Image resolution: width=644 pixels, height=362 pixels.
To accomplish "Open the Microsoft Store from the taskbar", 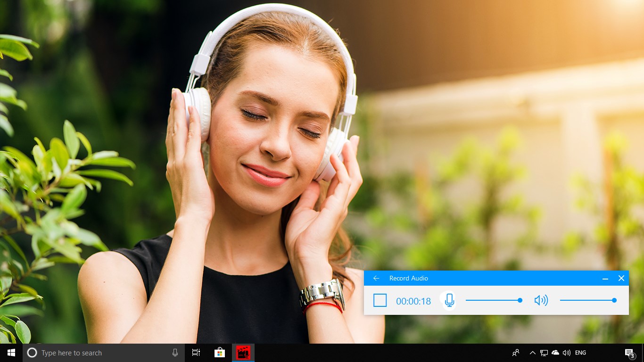I will coord(219,353).
